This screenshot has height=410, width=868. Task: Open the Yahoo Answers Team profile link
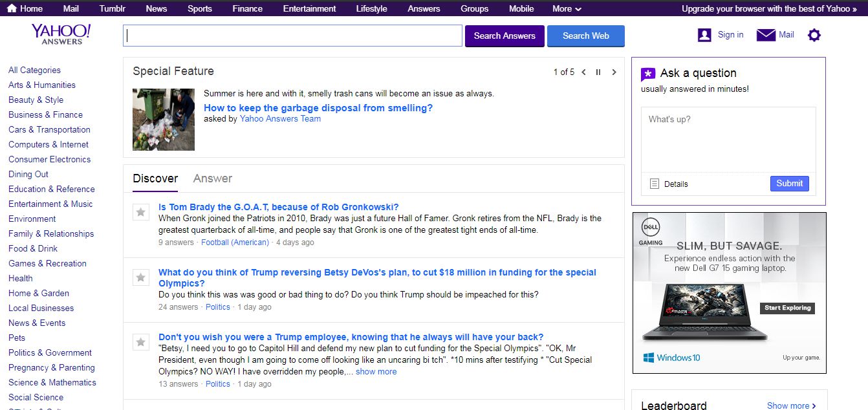click(x=280, y=119)
